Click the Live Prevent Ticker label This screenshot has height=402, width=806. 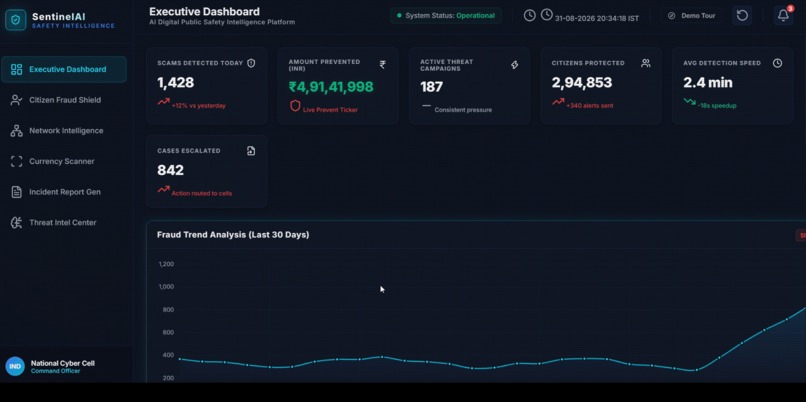(330, 110)
